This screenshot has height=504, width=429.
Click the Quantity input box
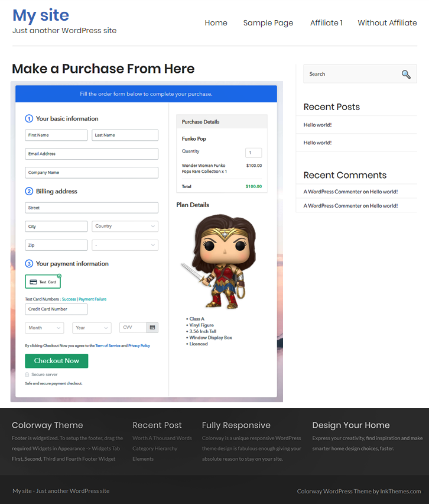click(x=253, y=153)
